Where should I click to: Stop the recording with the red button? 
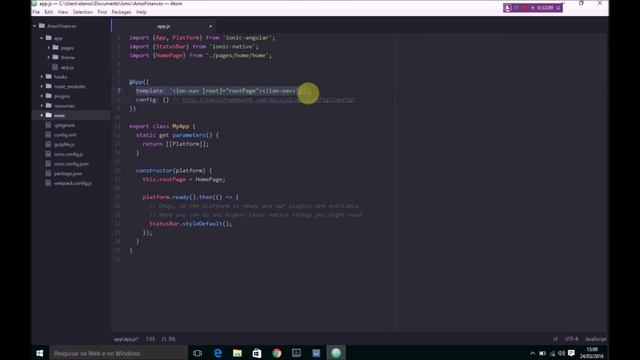click(x=524, y=8)
